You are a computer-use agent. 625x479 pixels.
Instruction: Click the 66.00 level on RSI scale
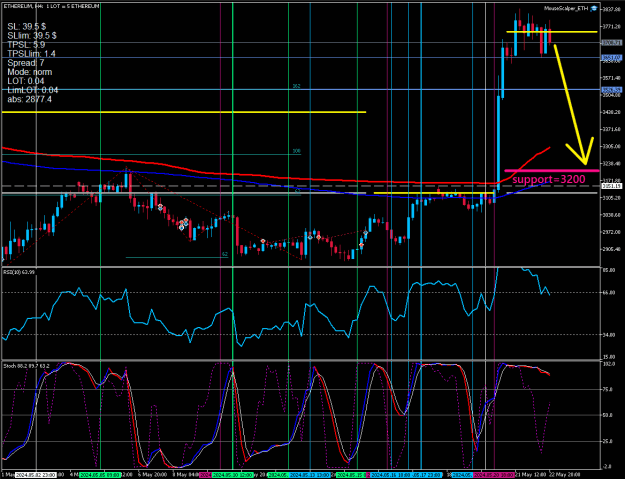click(x=608, y=293)
